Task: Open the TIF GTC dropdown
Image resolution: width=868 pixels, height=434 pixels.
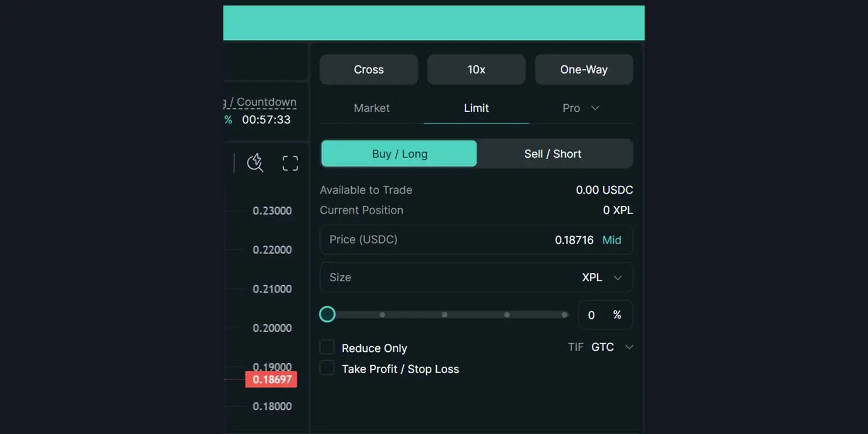Action: pyautogui.click(x=610, y=347)
